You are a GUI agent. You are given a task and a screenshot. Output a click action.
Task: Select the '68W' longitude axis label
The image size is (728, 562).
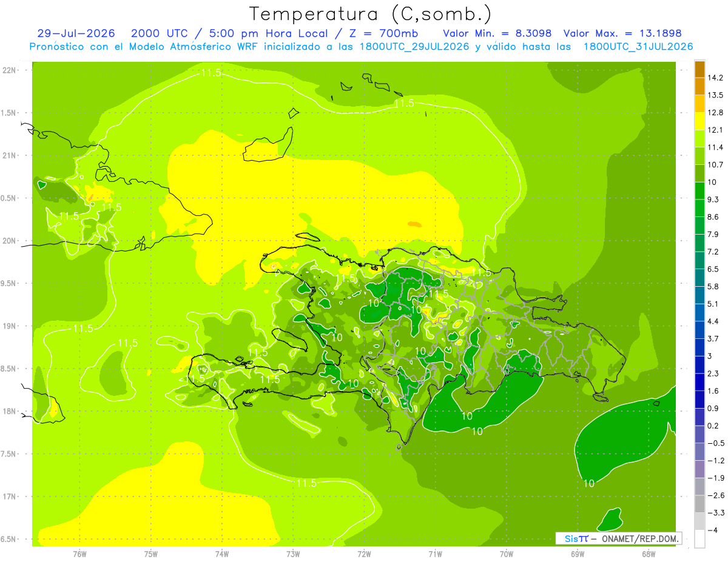648,554
